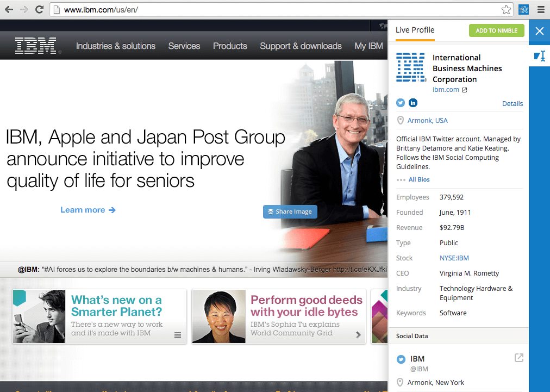Open the Nimble extension icon in toolbar

tap(524, 9)
